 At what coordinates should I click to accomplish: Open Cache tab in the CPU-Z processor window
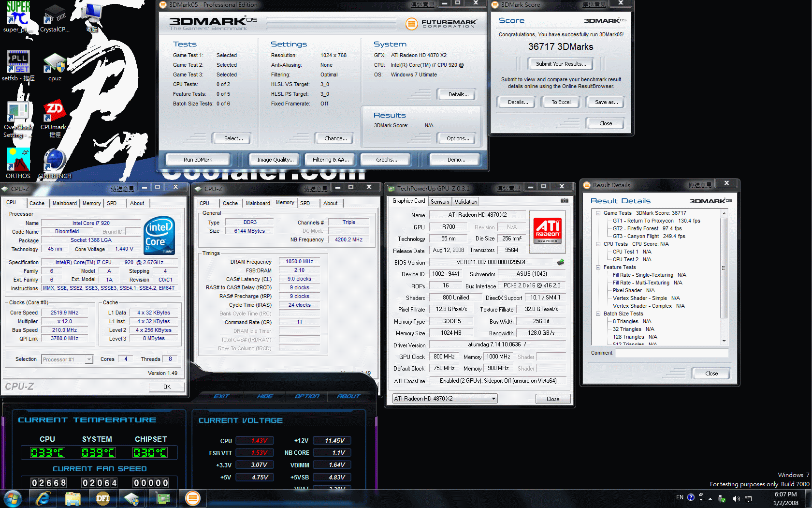(x=37, y=203)
